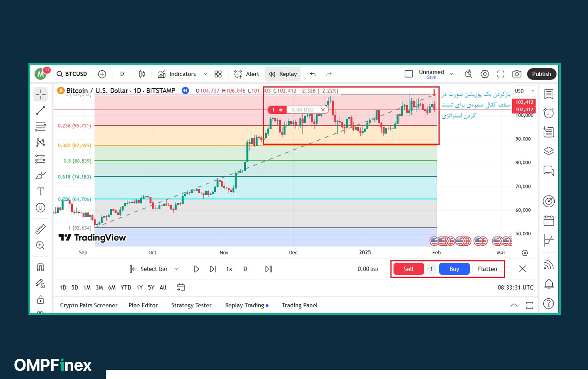Open the Replay Trading tab
588x379 pixels.
point(247,305)
